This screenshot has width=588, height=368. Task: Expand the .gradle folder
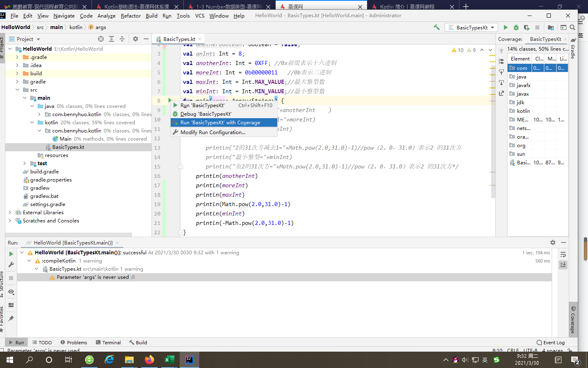click(x=17, y=57)
